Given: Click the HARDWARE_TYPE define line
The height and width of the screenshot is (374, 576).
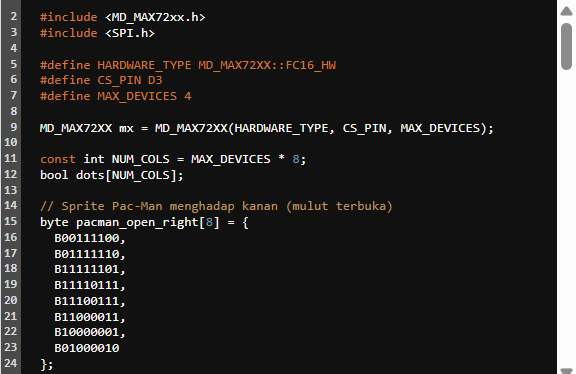Looking at the screenshot, I should tap(188, 65).
